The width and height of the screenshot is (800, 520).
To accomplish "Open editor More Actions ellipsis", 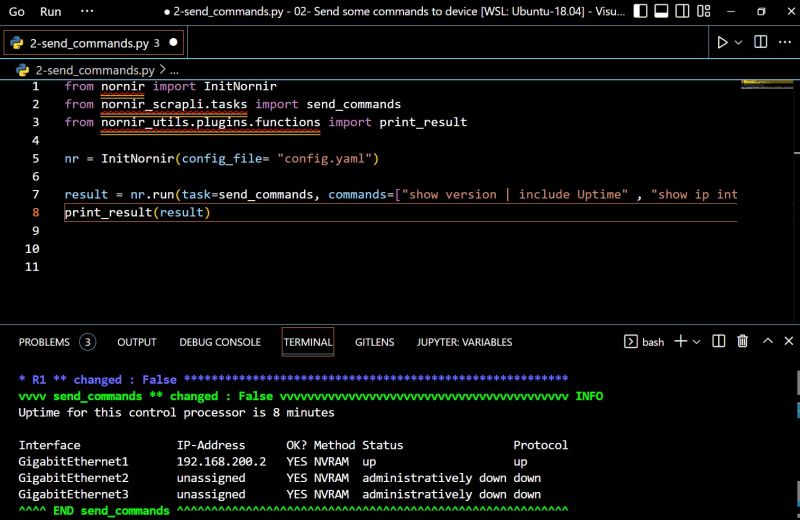I will [x=785, y=42].
